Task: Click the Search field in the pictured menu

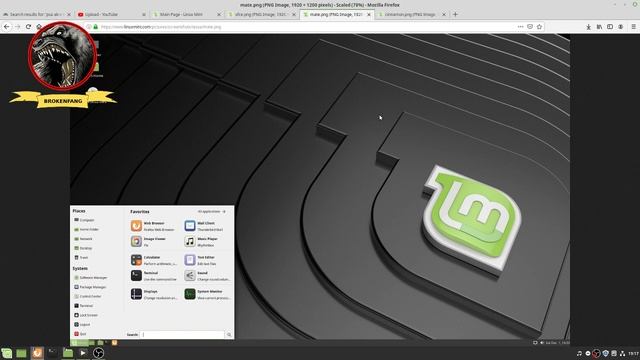Action: (182, 334)
